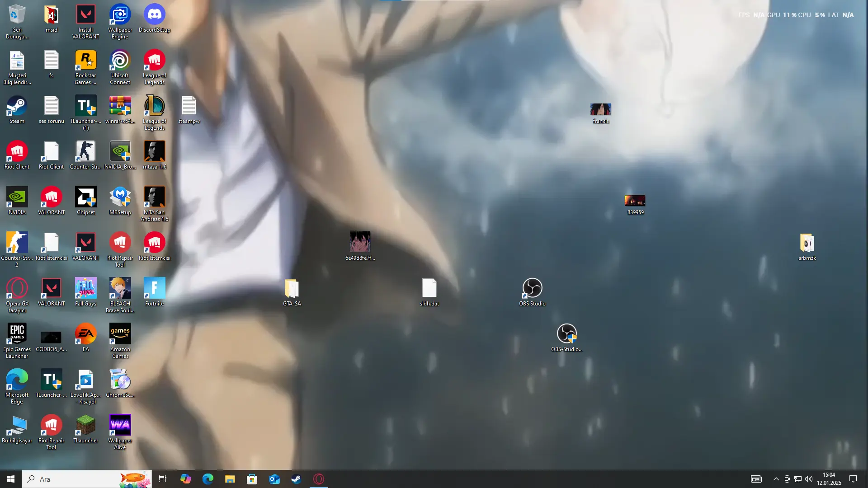Select the Wallpaper Engine shortcut
The width and height of the screenshot is (868, 488).
point(120,22)
